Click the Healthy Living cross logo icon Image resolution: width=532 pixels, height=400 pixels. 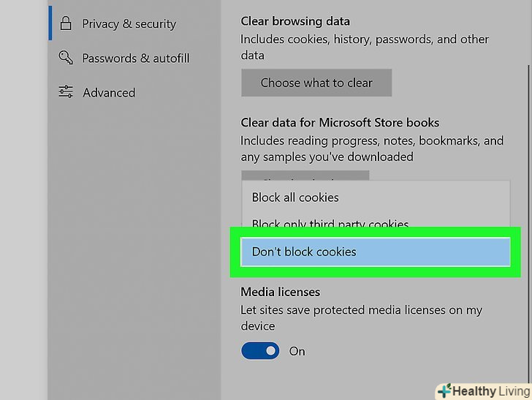444,390
